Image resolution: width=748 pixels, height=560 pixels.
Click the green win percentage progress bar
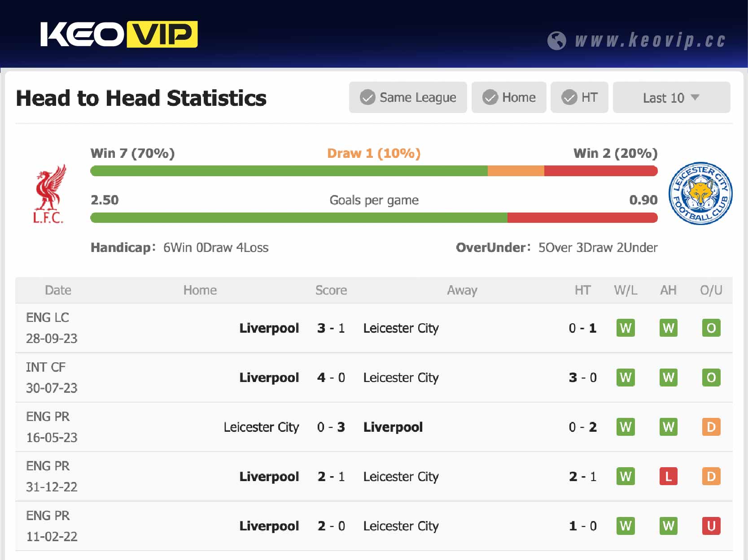(x=287, y=171)
